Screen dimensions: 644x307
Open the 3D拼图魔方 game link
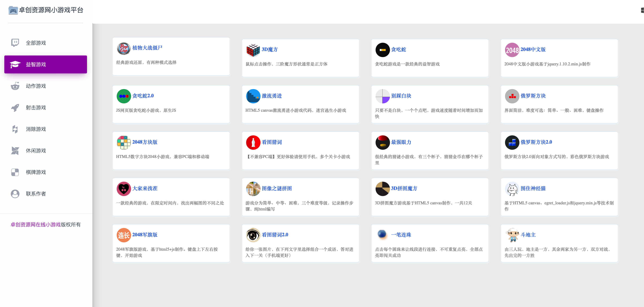pos(404,189)
